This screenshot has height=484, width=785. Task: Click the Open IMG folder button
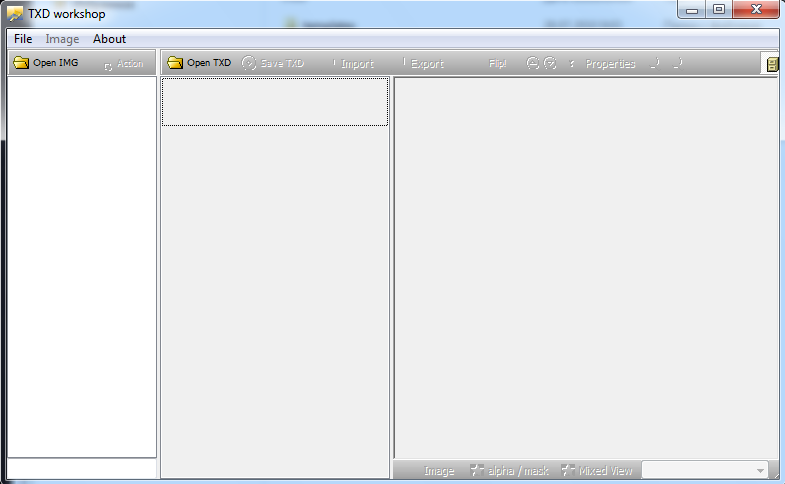click(45, 63)
